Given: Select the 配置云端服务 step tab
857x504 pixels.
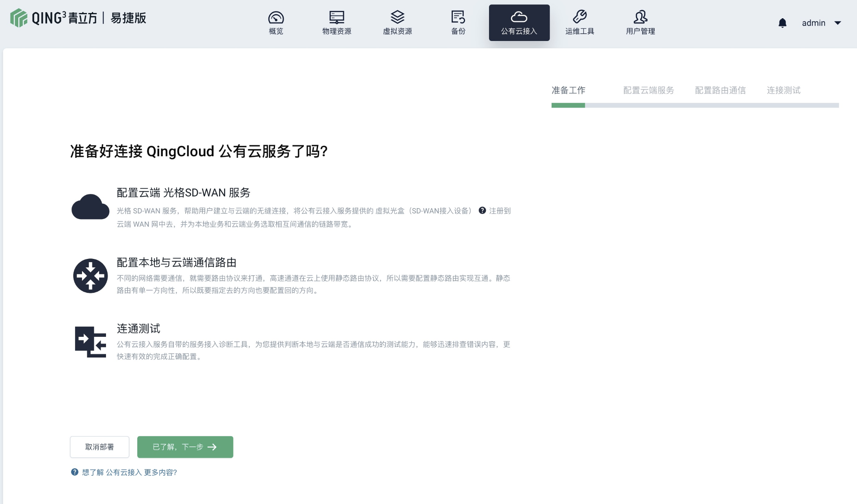Looking at the screenshot, I should [x=648, y=90].
